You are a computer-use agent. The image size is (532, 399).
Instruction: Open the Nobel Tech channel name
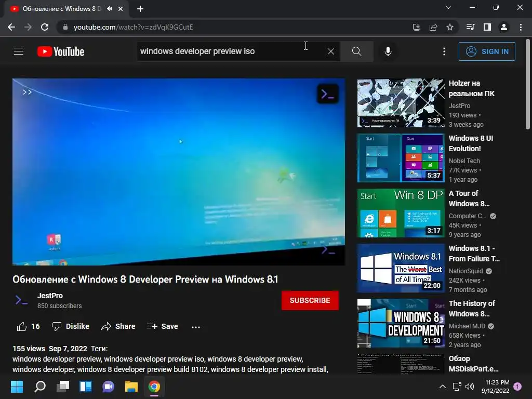click(x=464, y=161)
